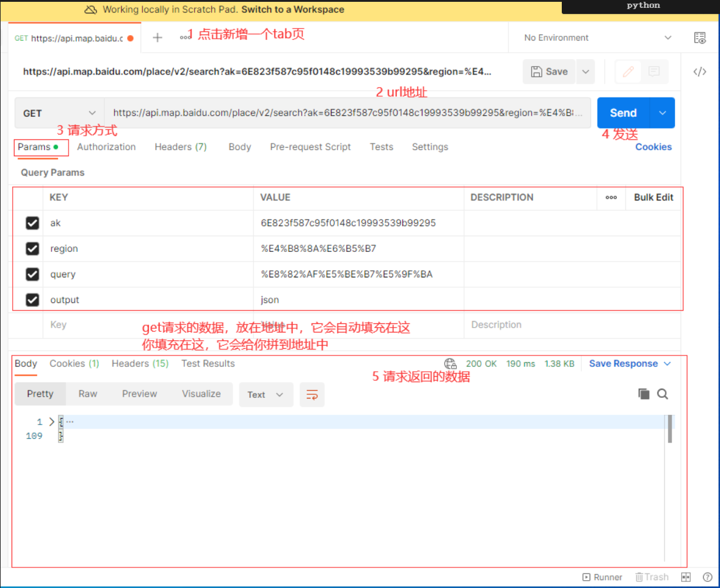The width and height of the screenshot is (720, 588).
Task: Click the ak value 6E823f587c95f0148c19993539b99295
Action: coord(348,223)
